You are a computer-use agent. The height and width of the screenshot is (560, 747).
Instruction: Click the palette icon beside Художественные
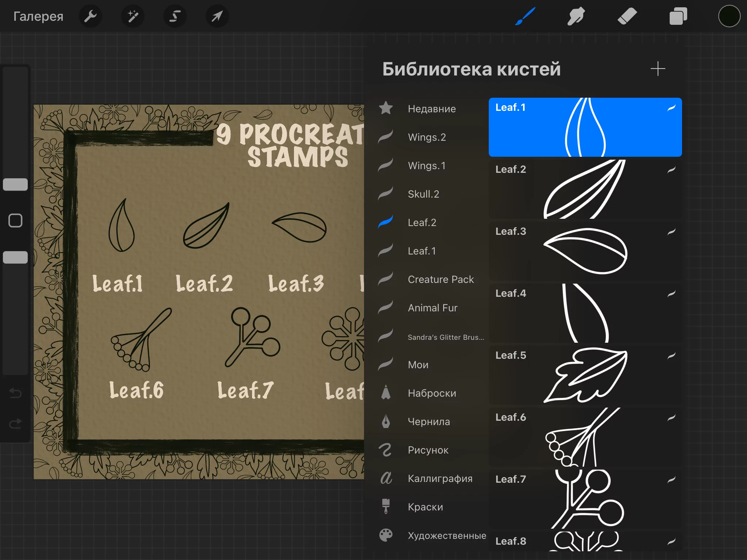[386, 535]
